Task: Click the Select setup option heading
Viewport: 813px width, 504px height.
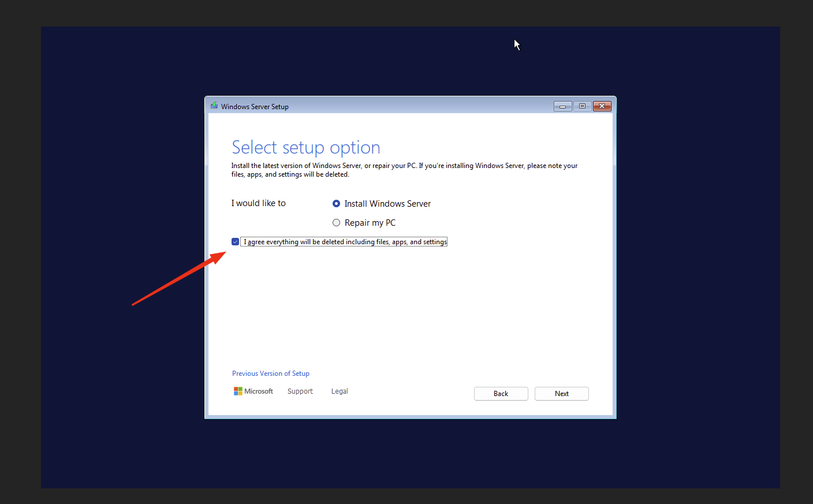Action: tap(305, 147)
